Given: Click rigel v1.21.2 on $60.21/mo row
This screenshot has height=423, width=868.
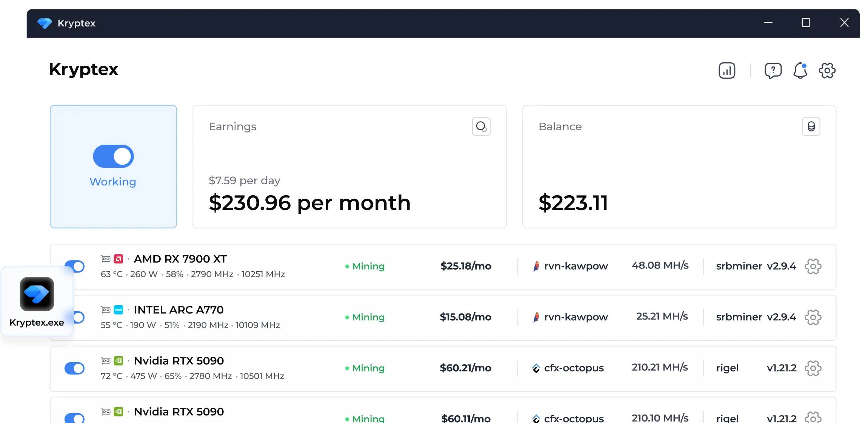Looking at the screenshot, I should coord(756,368).
